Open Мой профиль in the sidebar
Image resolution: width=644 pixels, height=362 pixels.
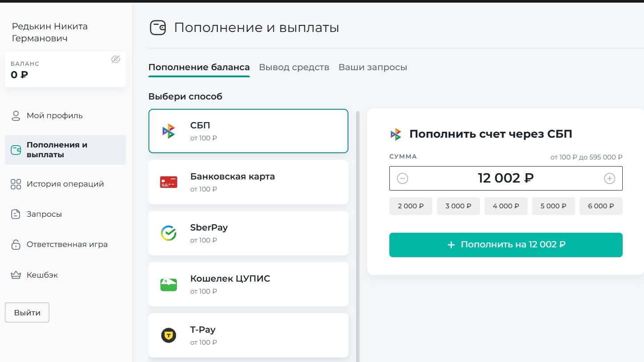[54, 116]
